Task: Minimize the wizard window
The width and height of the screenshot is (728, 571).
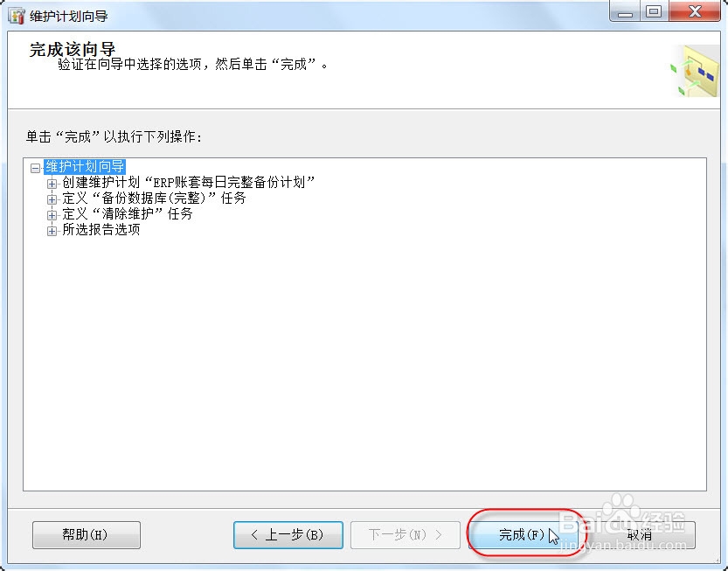Action: click(x=625, y=11)
